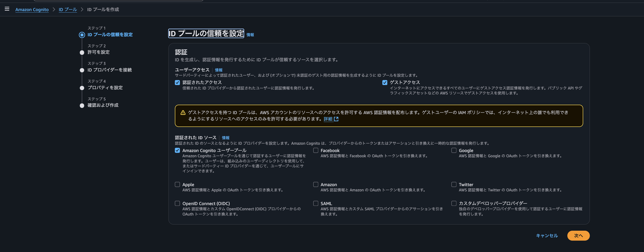Click the ステップ 5 label
The height and width of the screenshot is (252, 644).
[x=97, y=99]
